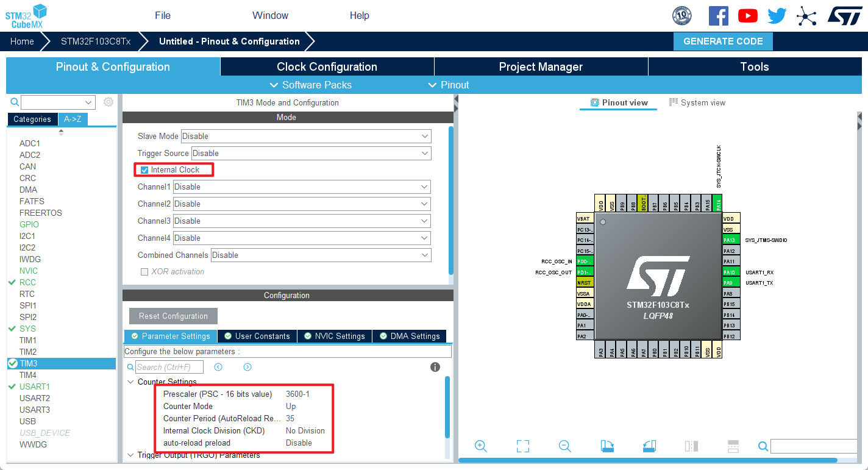Image resolution: width=868 pixels, height=470 pixels.
Task: Switch peripheral list to Categories view
Action: pos(32,119)
